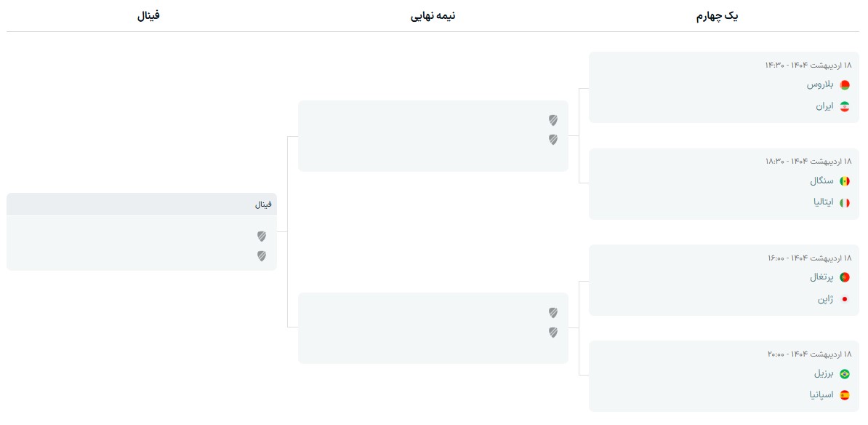Image resolution: width=868 pixels, height=425 pixels.
Task: Open the Portugal vs Japan match card date
Action: click(809, 258)
